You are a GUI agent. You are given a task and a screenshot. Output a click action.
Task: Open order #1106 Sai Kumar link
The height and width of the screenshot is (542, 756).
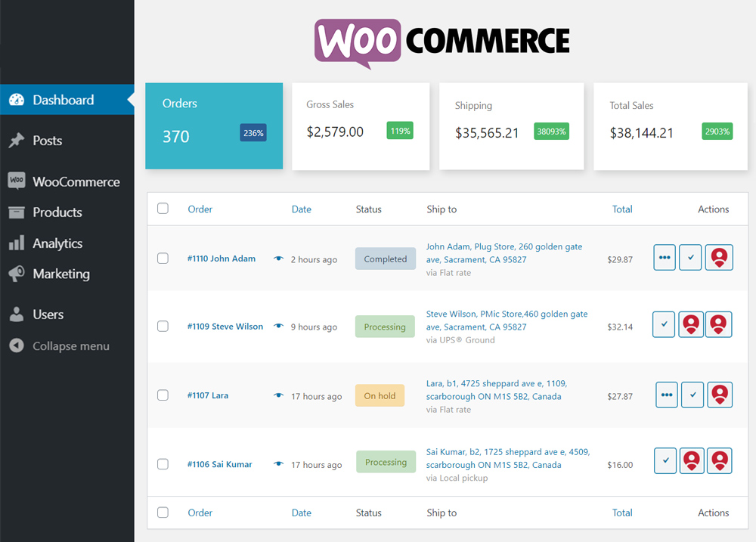(219, 464)
